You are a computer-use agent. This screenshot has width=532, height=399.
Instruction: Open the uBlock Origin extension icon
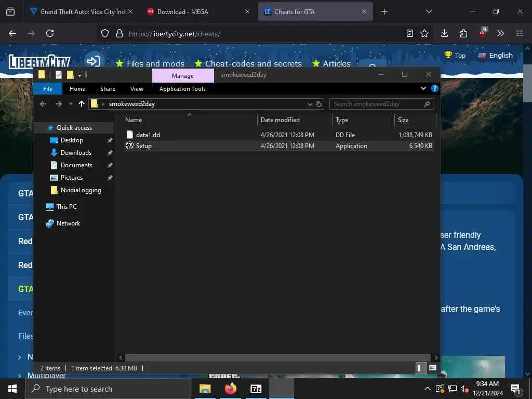point(482,33)
